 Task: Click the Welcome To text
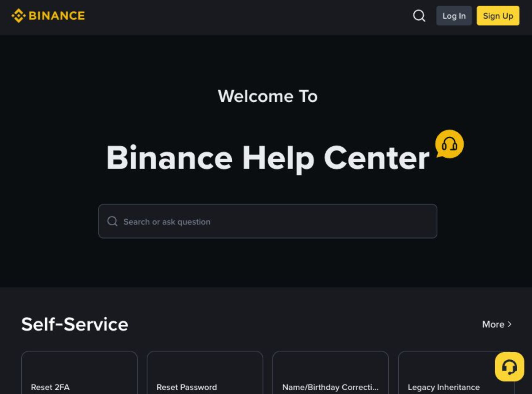click(268, 96)
